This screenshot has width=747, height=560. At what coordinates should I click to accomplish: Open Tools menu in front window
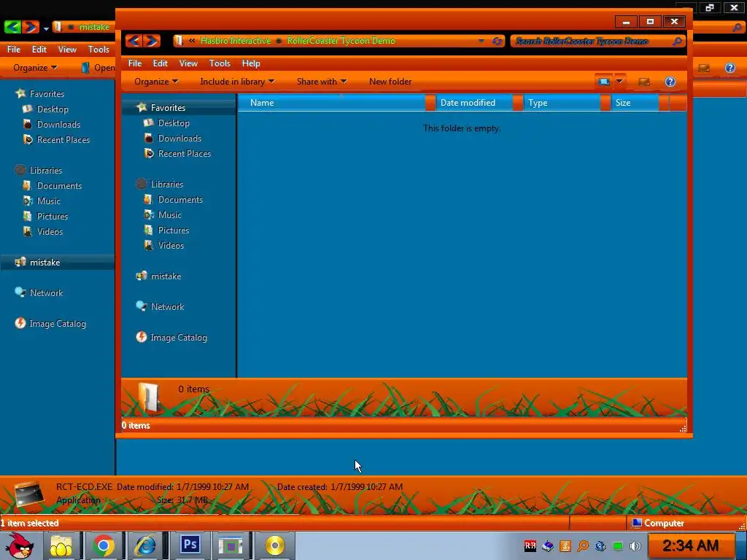pyautogui.click(x=220, y=63)
